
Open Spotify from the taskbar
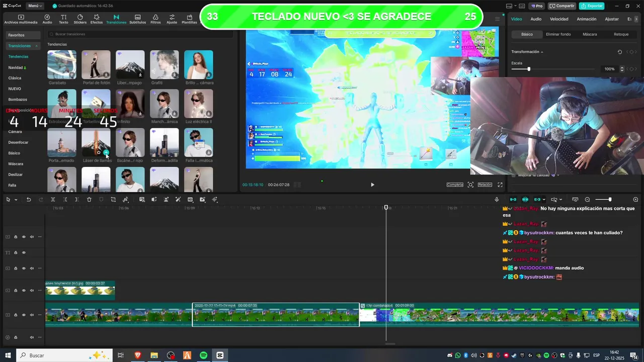(x=203, y=355)
